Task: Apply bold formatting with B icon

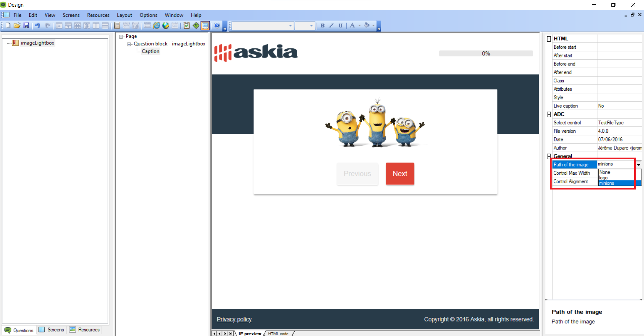Action: click(x=323, y=26)
